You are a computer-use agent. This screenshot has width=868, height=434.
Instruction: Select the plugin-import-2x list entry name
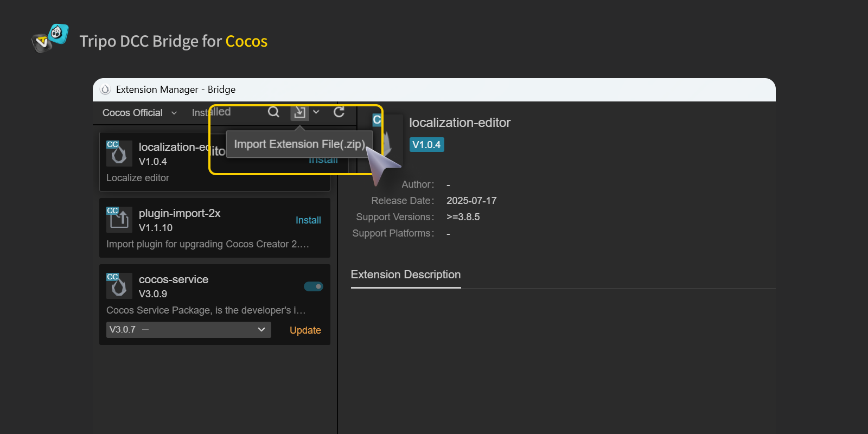pos(180,213)
